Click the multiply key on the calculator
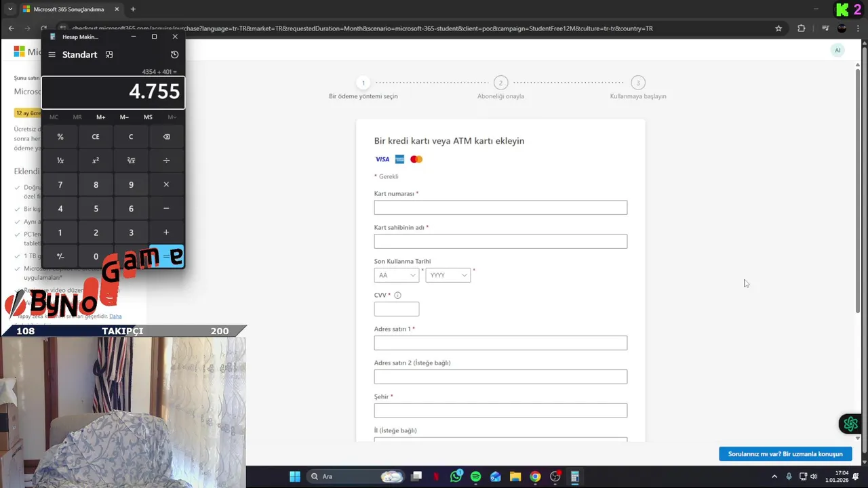 click(x=166, y=185)
